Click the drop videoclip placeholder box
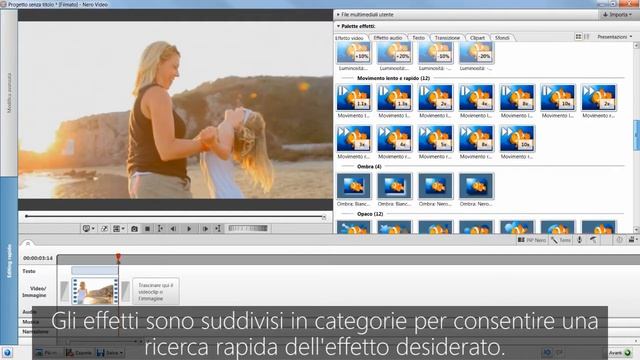The image size is (640, 360). (x=156, y=291)
